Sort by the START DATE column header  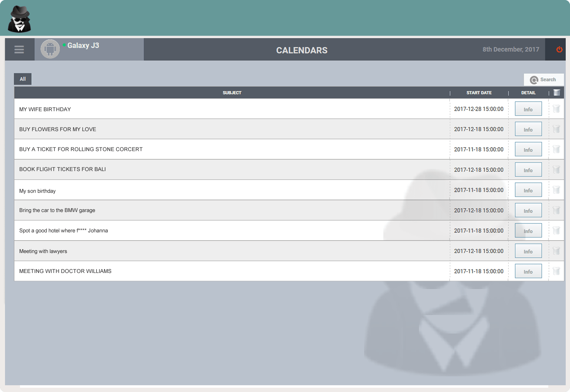[479, 93]
